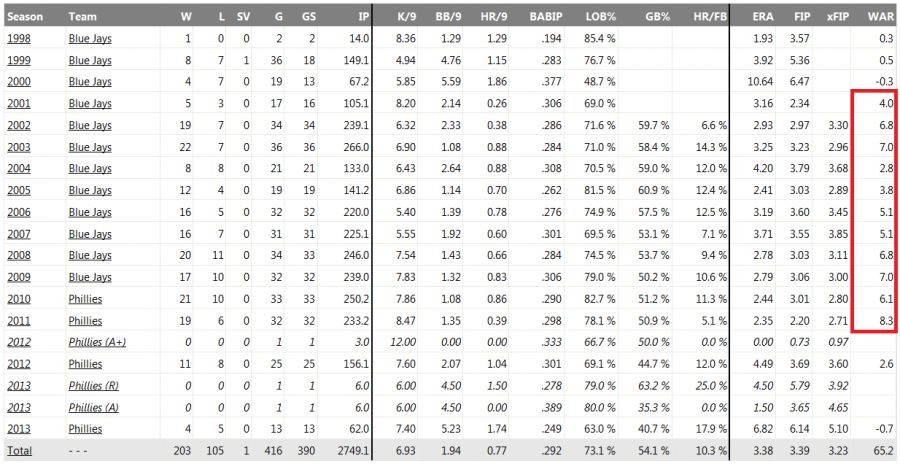Open Phillies link in 2010 row
The image size is (900, 464).
pos(85,298)
